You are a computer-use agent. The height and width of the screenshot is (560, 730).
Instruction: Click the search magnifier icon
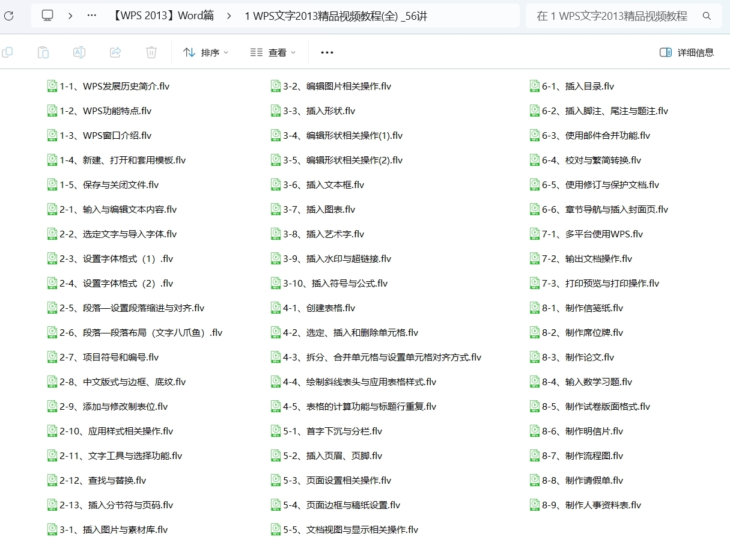coord(707,16)
